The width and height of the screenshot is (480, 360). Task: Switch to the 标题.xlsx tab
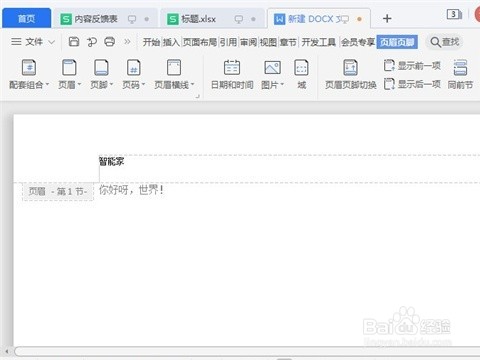coord(212,19)
